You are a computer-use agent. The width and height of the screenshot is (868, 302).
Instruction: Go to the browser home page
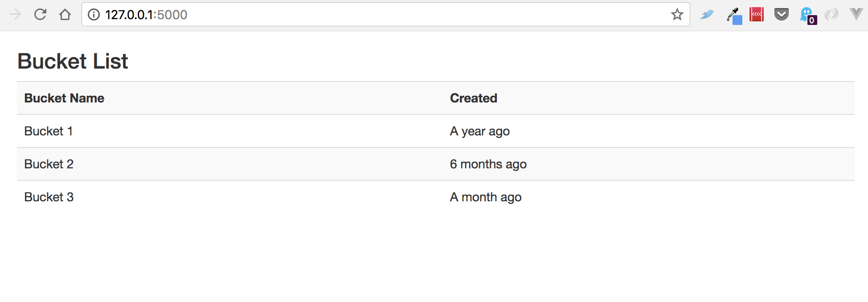click(65, 15)
